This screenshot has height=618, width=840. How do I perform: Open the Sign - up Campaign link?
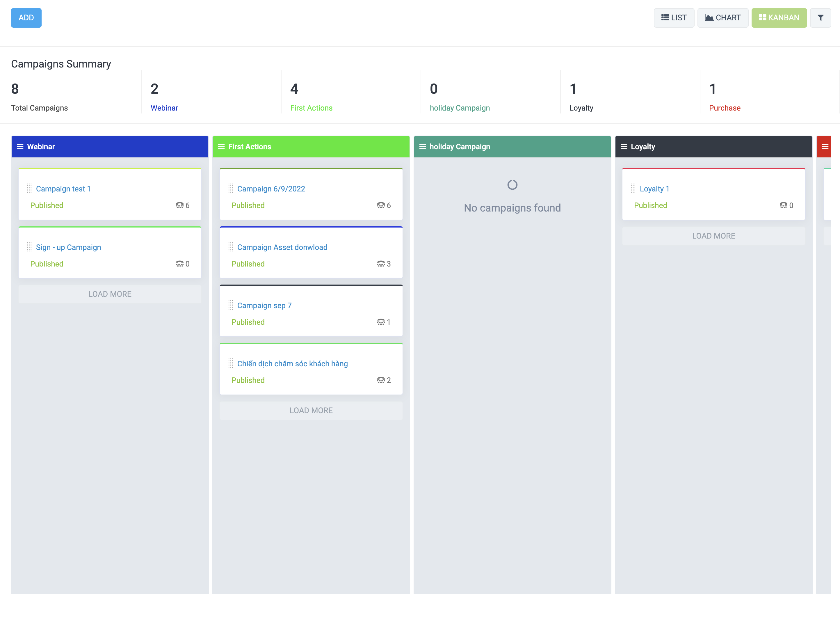point(68,247)
